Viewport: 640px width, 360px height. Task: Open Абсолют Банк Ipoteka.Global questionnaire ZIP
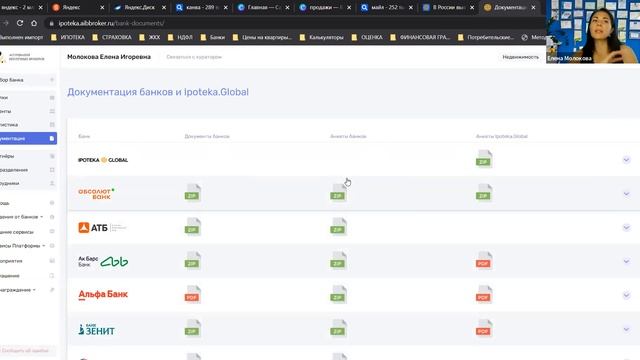(484, 193)
